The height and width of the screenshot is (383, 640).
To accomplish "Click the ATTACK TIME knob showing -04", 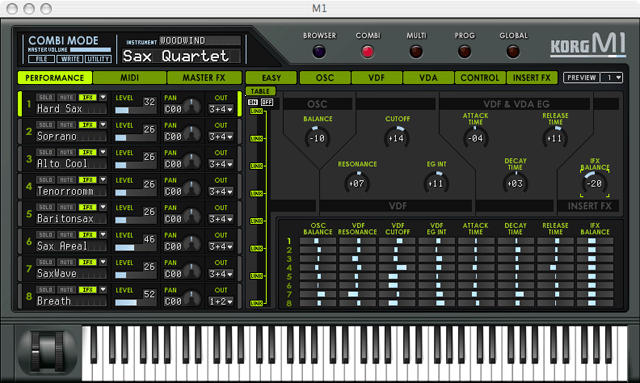I will coord(476,138).
